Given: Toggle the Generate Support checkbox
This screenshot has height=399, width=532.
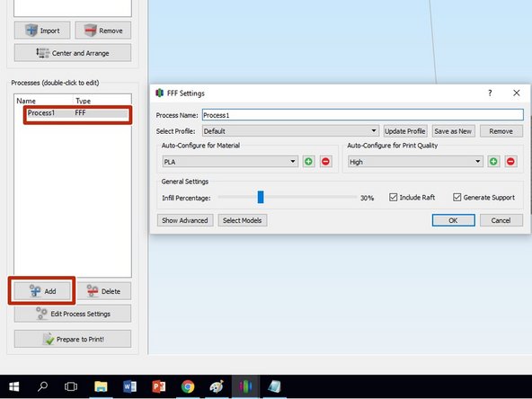Looking at the screenshot, I should (457, 197).
